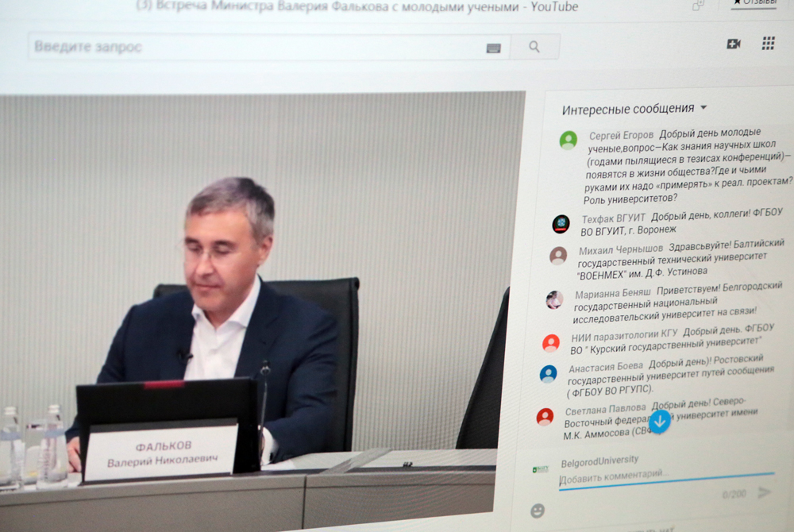Click the create video camera icon
The width and height of the screenshot is (794, 532).
[x=733, y=44]
